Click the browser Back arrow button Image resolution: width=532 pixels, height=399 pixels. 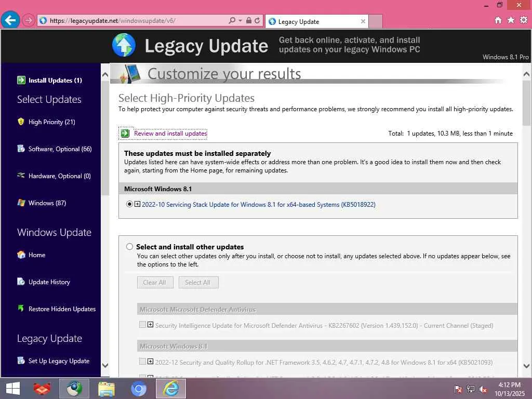[10, 20]
